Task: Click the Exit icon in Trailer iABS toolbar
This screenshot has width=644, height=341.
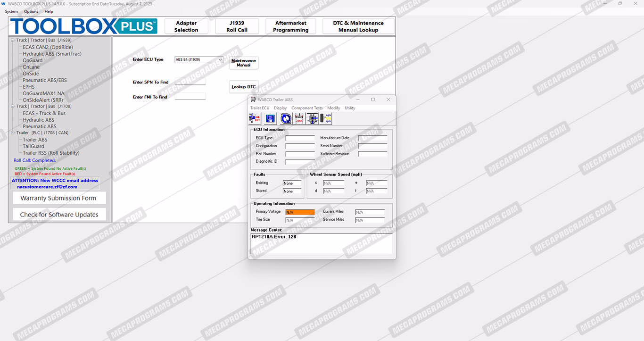Action: [x=255, y=118]
